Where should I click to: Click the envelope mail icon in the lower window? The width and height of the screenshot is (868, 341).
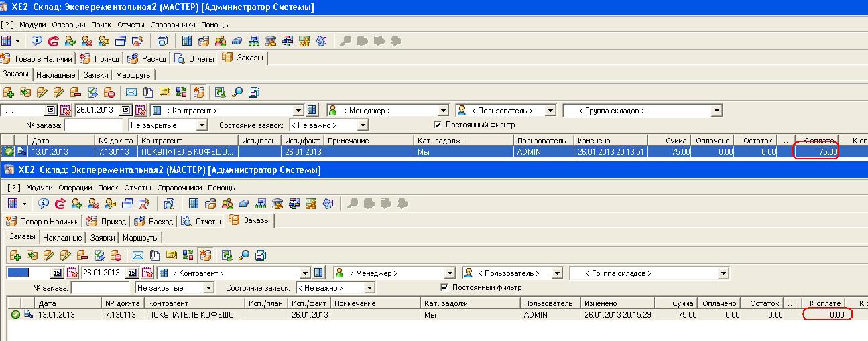137,255
